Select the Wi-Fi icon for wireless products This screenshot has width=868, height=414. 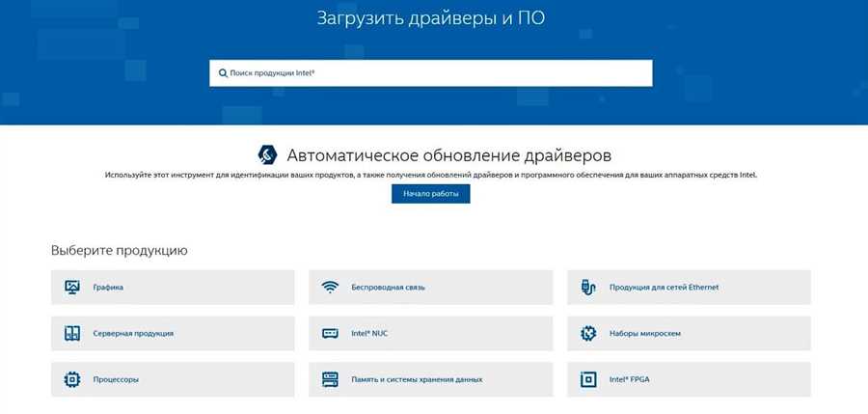330,287
